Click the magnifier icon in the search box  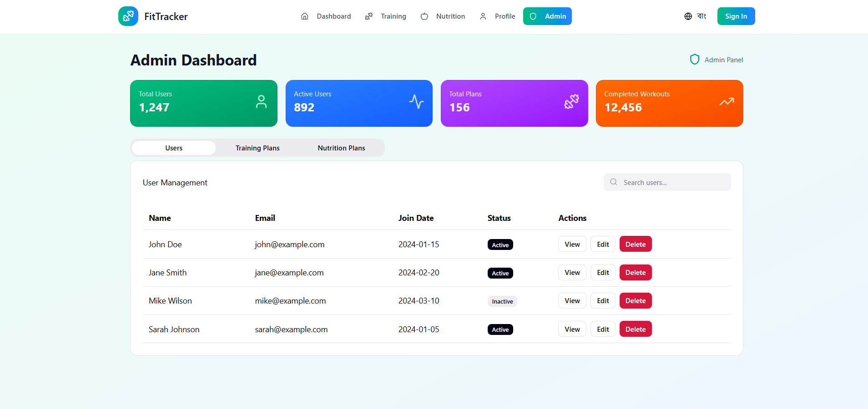point(613,182)
